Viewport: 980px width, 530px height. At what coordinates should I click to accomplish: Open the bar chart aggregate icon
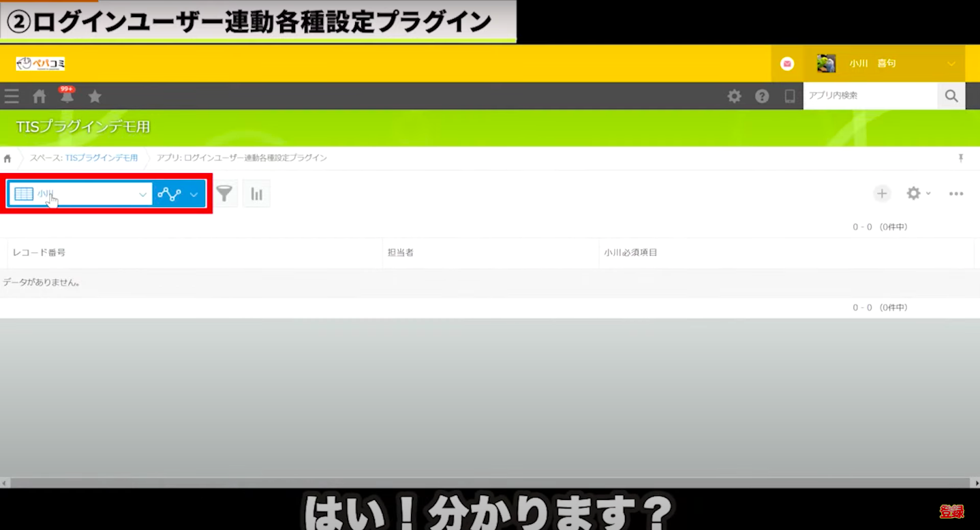[x=256, y=194]
